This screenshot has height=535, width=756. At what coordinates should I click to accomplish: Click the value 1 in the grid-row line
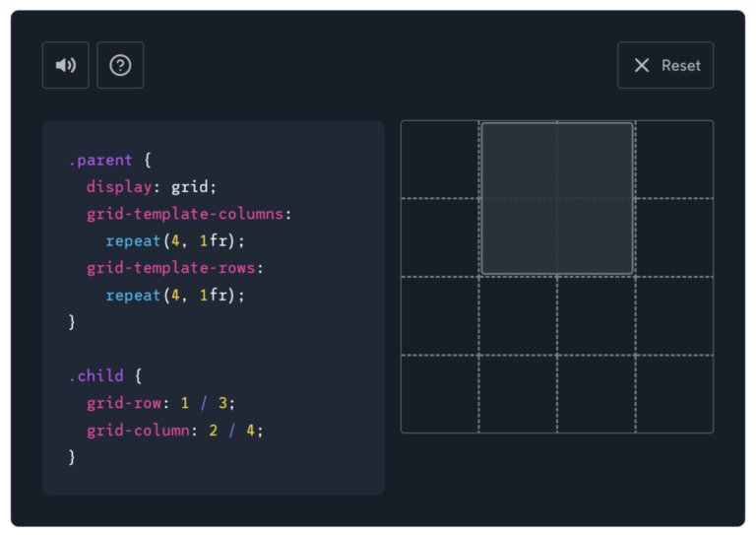(185, 403)
